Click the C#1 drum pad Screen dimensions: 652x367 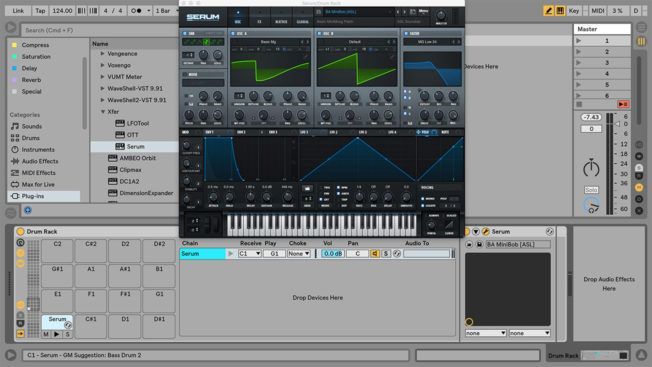pyautogui.click(x=91, y=326)
